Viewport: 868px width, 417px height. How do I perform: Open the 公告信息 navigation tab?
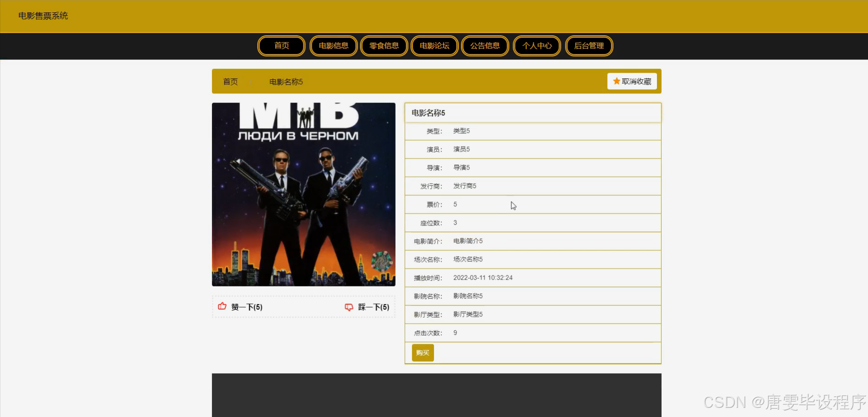point(485,46)
